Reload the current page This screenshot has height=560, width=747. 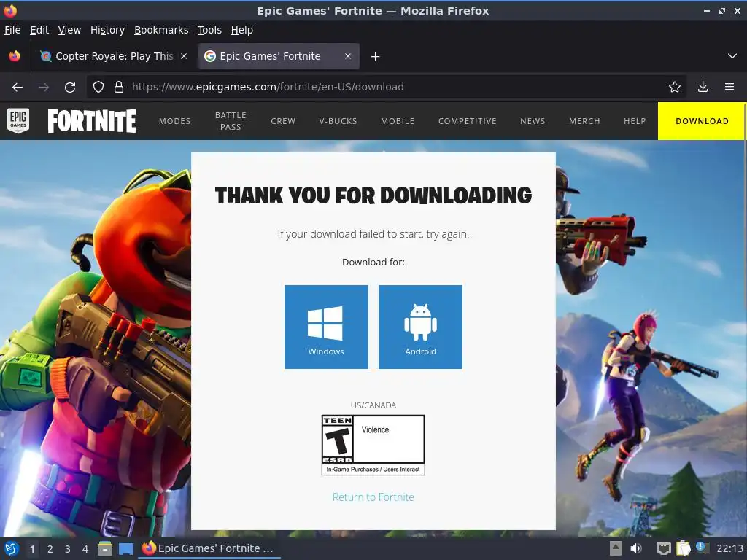click(70, 87)
